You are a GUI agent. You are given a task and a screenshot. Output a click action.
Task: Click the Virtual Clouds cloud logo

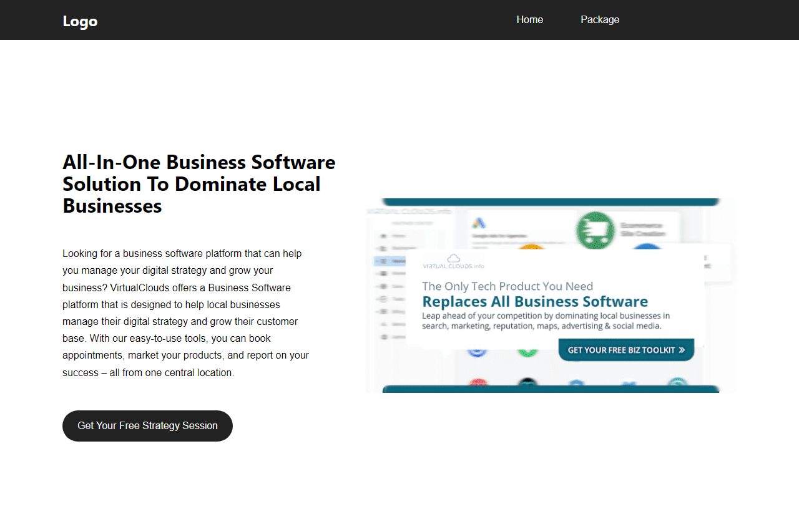coord(454,258)
